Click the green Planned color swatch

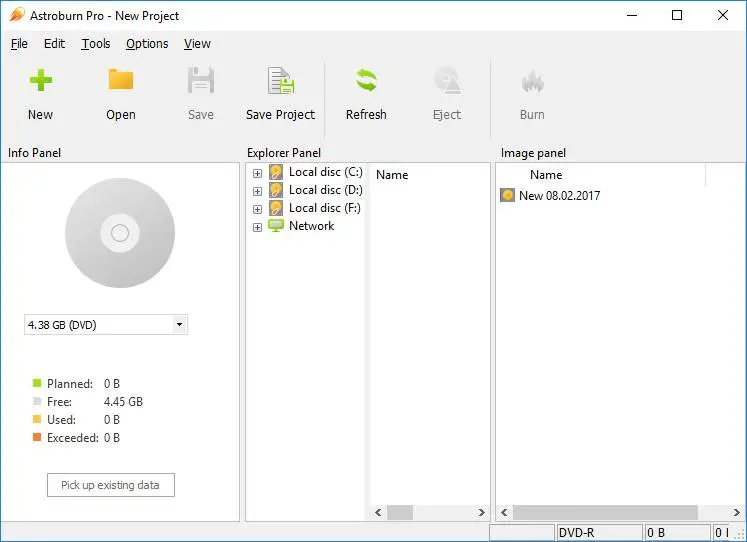[x=37, y=383]
